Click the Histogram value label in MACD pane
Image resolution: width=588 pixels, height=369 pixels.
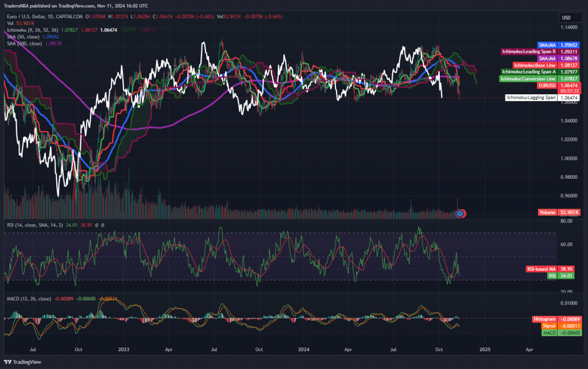coord(554,318)
